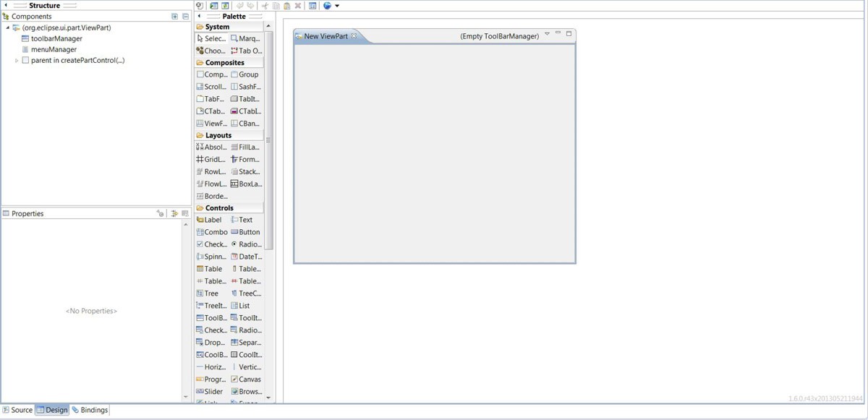
Task: Pick the Label control from Palette
Action: [x=210, y=220]
